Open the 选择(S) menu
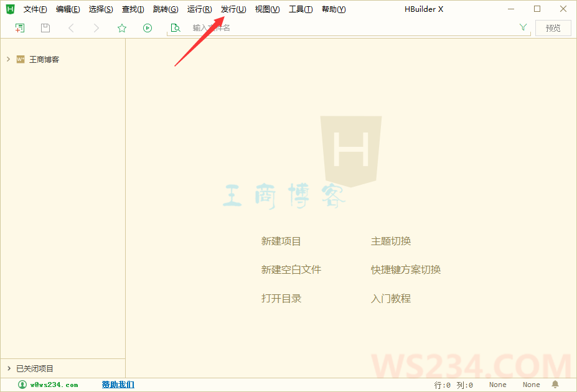The image size is (577, 392). (101, 9)
